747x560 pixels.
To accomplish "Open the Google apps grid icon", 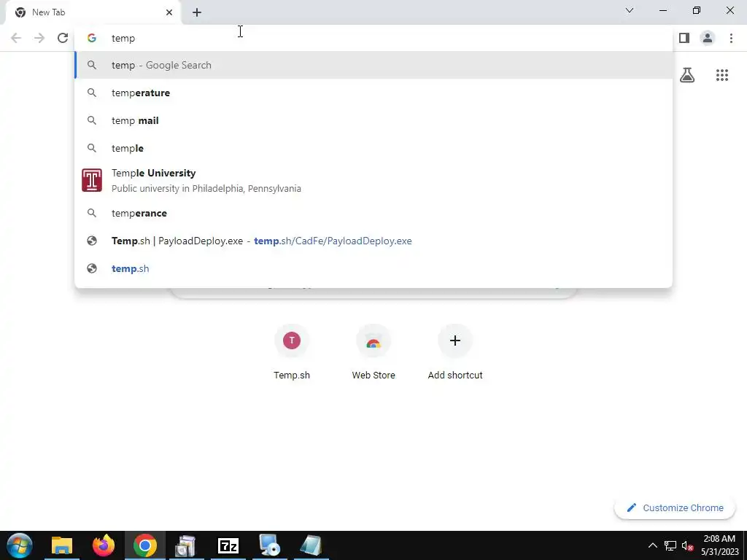I will 722,75.
